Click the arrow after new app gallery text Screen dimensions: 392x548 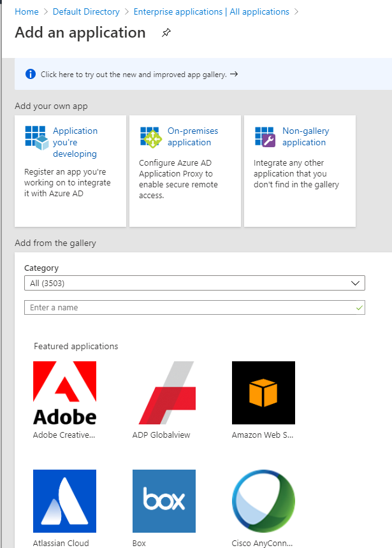234,74
